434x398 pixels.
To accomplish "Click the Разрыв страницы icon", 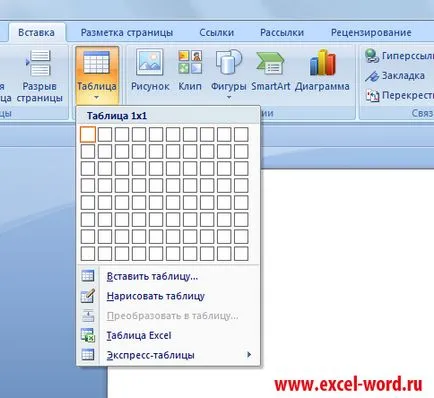I will pyautogui.click(x=39, y=63).
